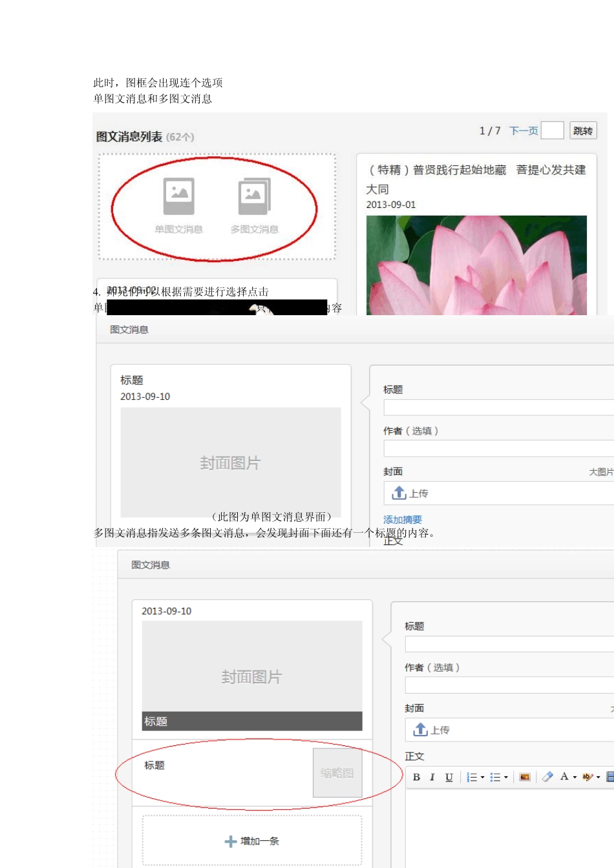Open the font color dropdown arrow

(575, 778)
